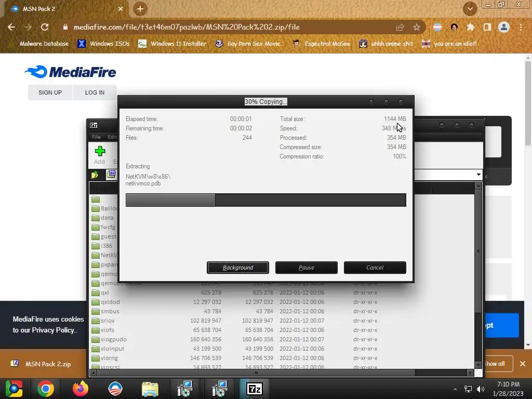Click the network icon in system tray
532x399 pixels.
click(468, 389)
